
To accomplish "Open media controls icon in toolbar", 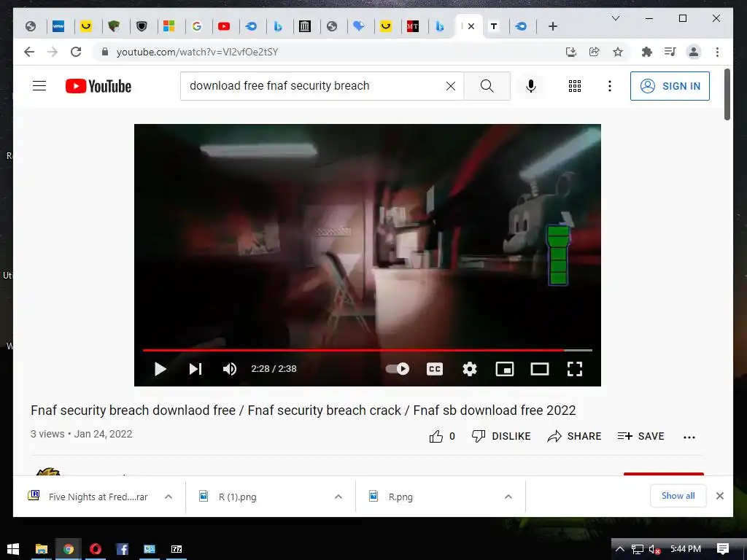I will [670, 52].
